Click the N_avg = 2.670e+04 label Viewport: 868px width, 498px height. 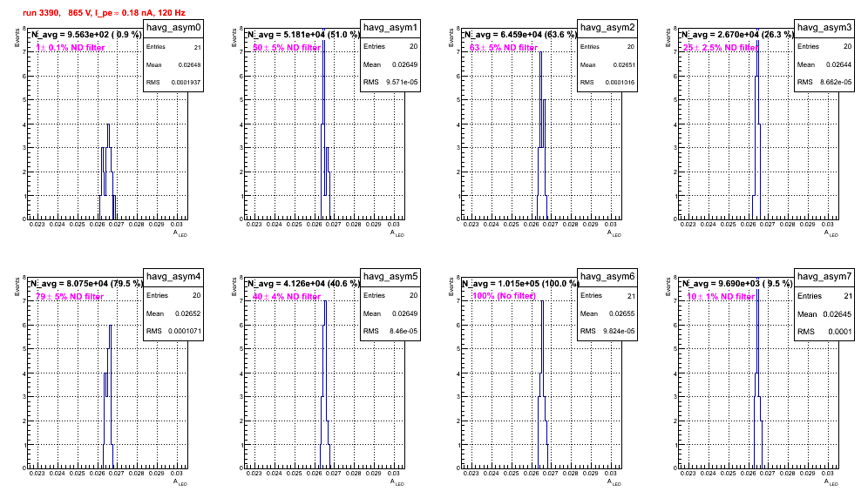737,34
